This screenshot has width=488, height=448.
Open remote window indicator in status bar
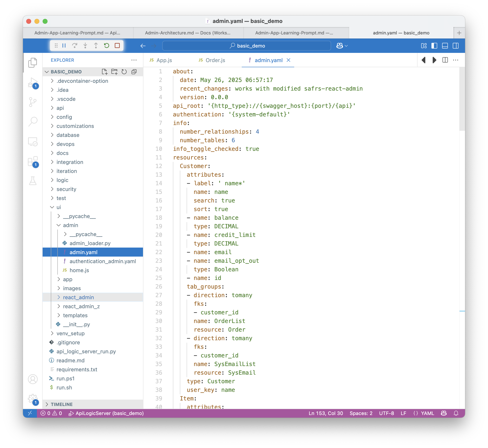coord(30,413)
